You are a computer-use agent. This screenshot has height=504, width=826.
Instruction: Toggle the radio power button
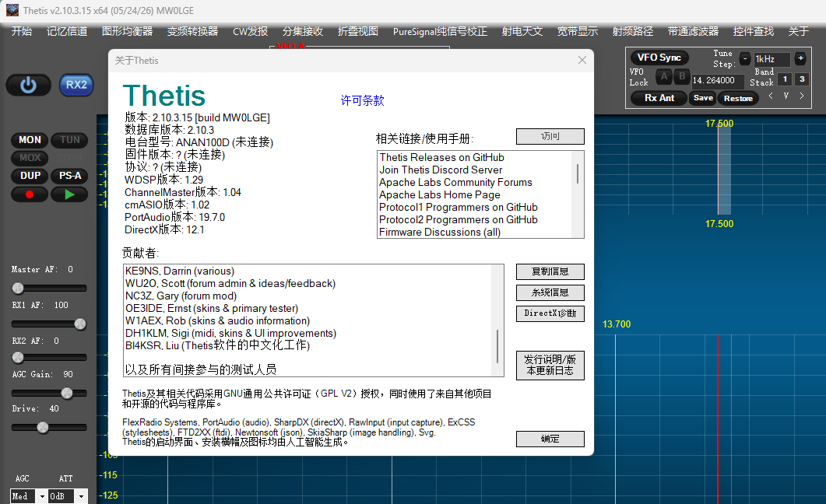pos(29,86)
